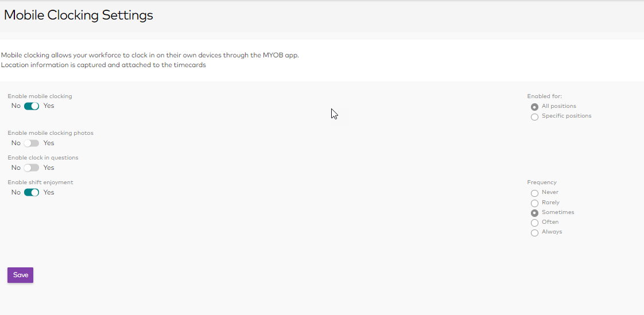Toggle the Enable mobile clocking switch
644x315 pixels.
pos(31,106)
